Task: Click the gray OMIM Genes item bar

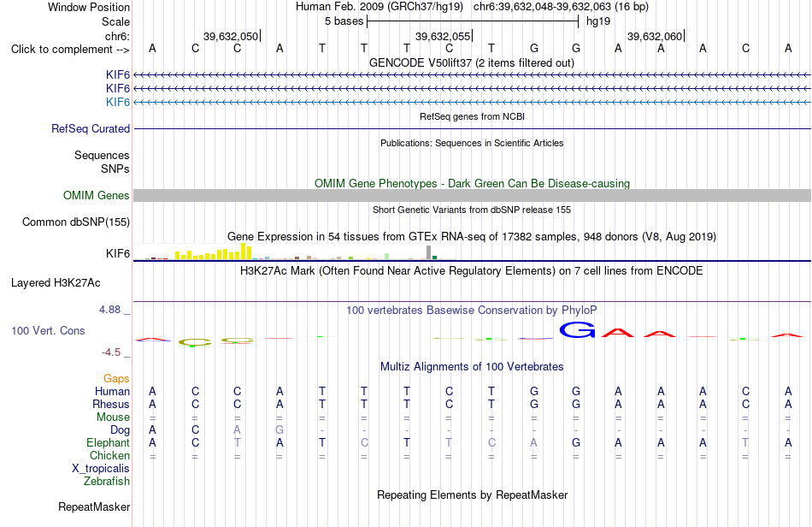Action: point(473,195)
